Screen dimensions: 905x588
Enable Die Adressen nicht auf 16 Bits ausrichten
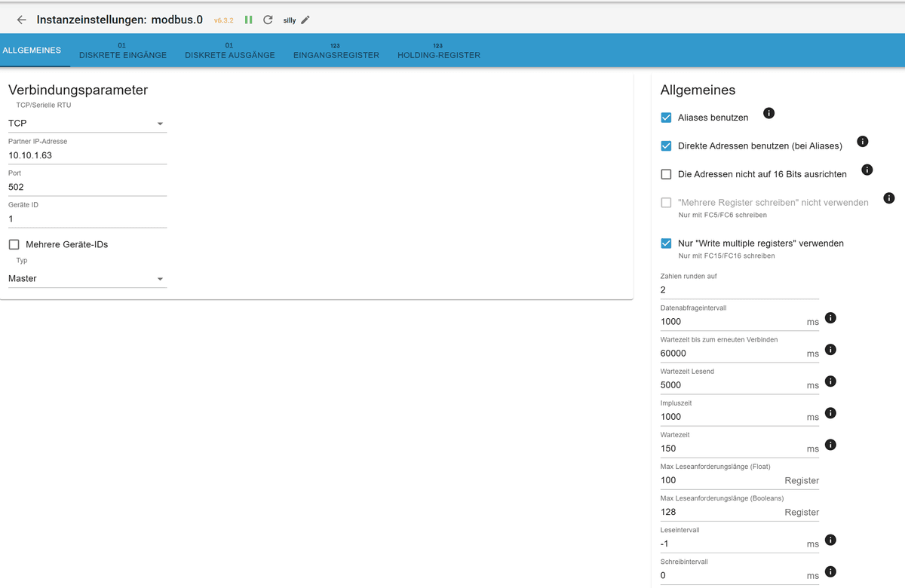[666, 174]
